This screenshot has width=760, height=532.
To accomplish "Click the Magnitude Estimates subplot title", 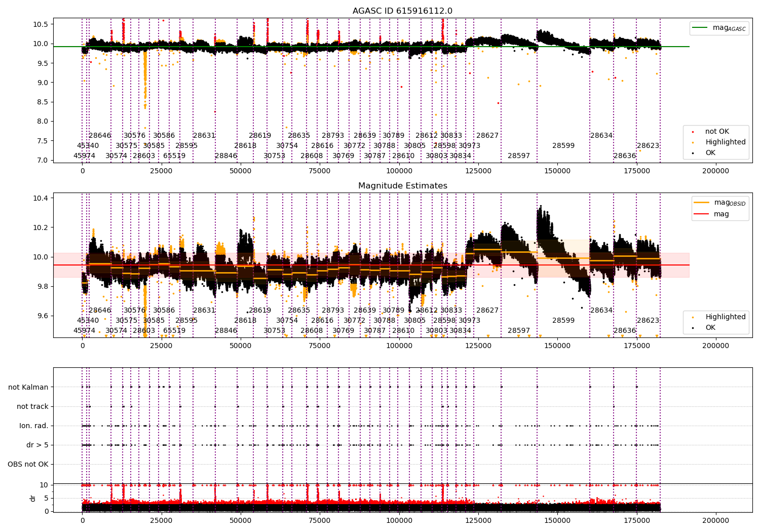I will coord(402,185).
